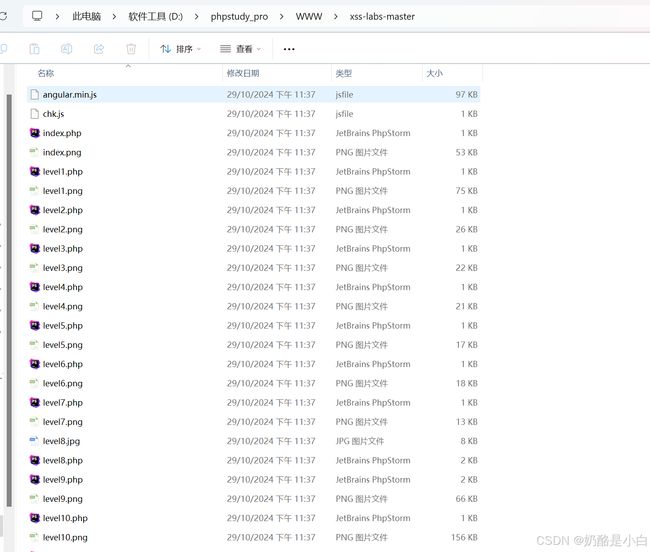Screen dimensions: 650x552
Task: Go to 此电脑 in the address path
Action: click(x=86, y=17)
